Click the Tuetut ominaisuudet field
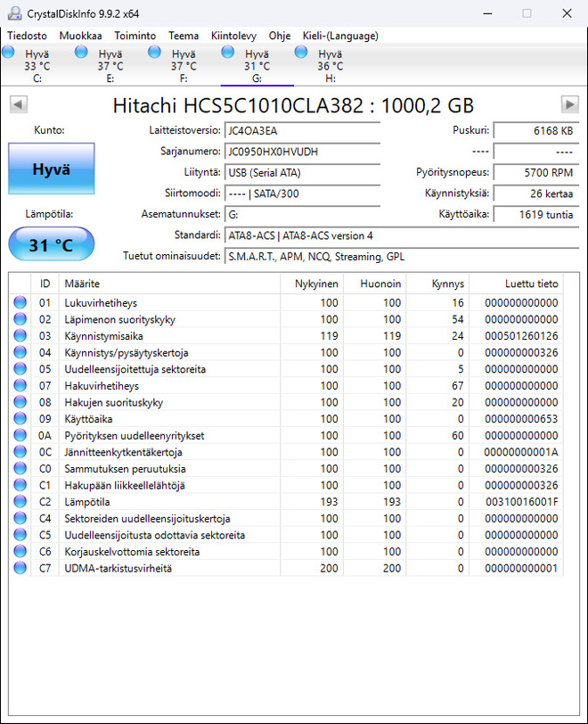Viewport: 588px width, 724px height. coord(402,256)
